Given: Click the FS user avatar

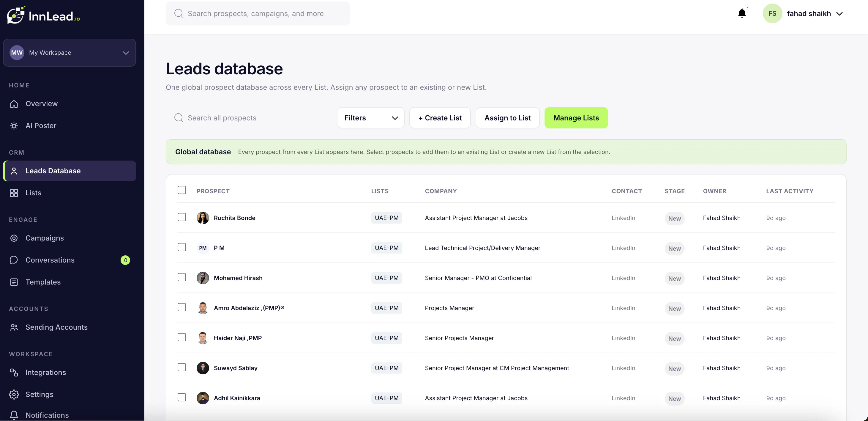Looking at the screenshot, I should click(772, 13).
